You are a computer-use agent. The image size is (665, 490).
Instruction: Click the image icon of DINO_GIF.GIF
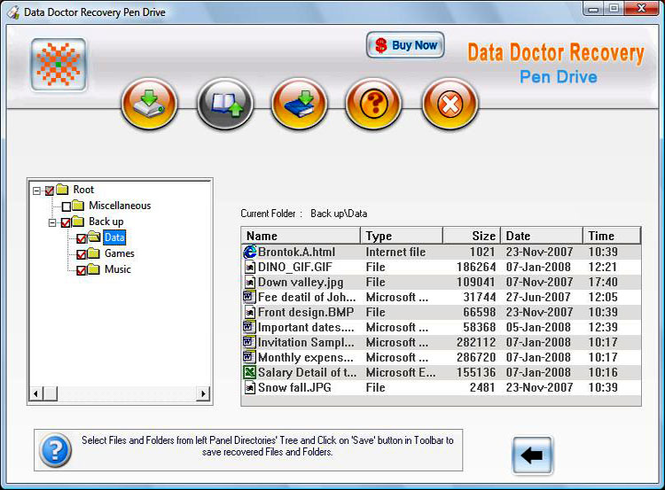(x=250, y=267)
